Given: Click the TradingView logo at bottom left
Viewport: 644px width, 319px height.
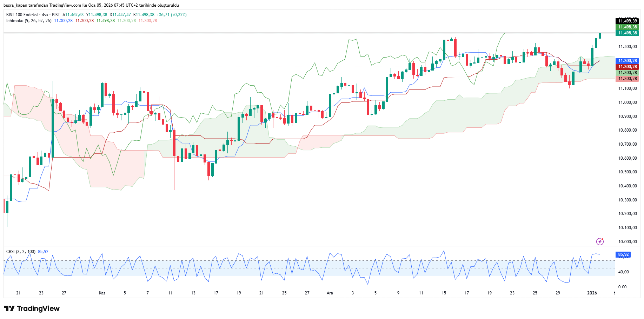Looking at the screenshot, I should 32,308.
